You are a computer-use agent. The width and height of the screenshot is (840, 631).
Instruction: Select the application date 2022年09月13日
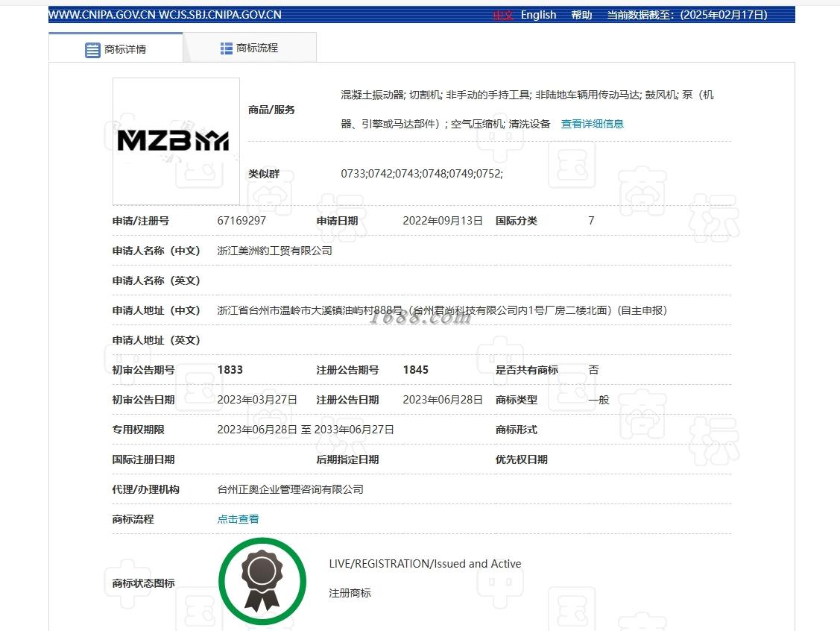(x=443, y=221)
